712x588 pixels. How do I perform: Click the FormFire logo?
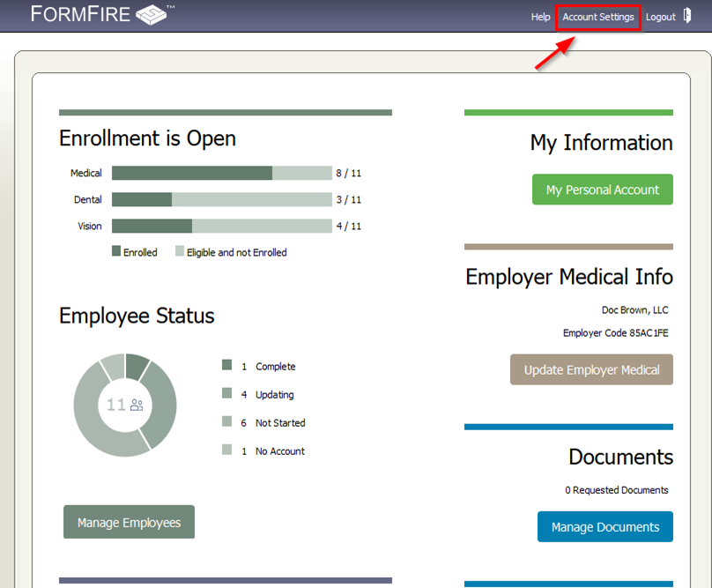tap(102, 14)
